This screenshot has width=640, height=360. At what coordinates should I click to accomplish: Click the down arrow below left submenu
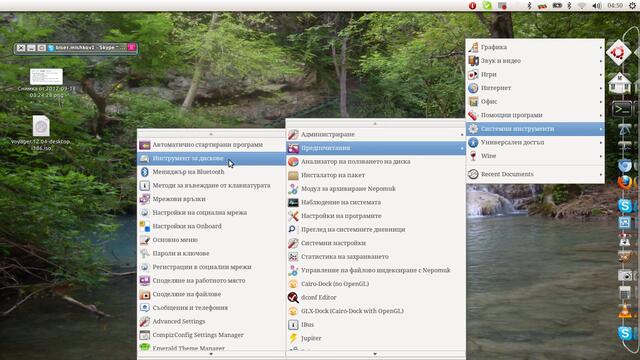211,354
